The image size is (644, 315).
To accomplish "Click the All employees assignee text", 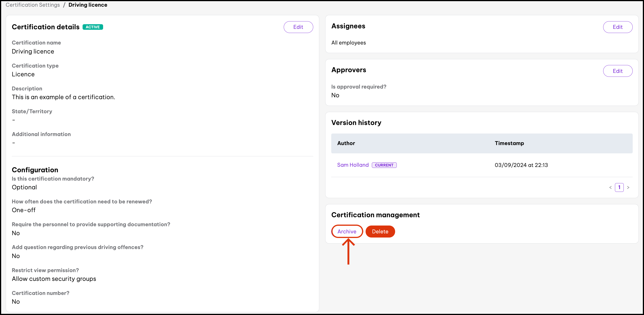I will pyautogui.click(x=348, y=43).
